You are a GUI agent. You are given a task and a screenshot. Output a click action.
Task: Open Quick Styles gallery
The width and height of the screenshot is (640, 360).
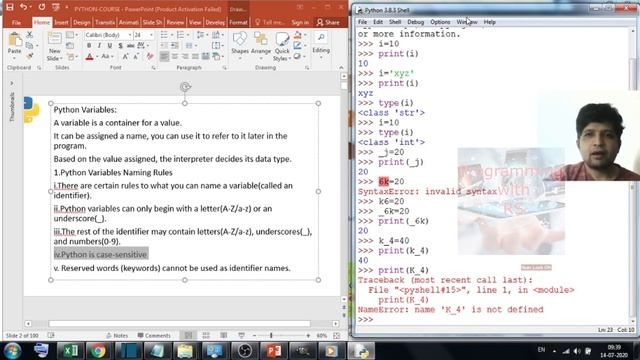(282, 47)
